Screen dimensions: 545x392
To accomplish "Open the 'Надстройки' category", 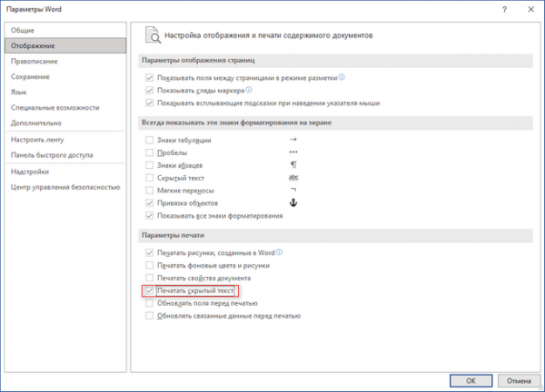I will 65,171.
